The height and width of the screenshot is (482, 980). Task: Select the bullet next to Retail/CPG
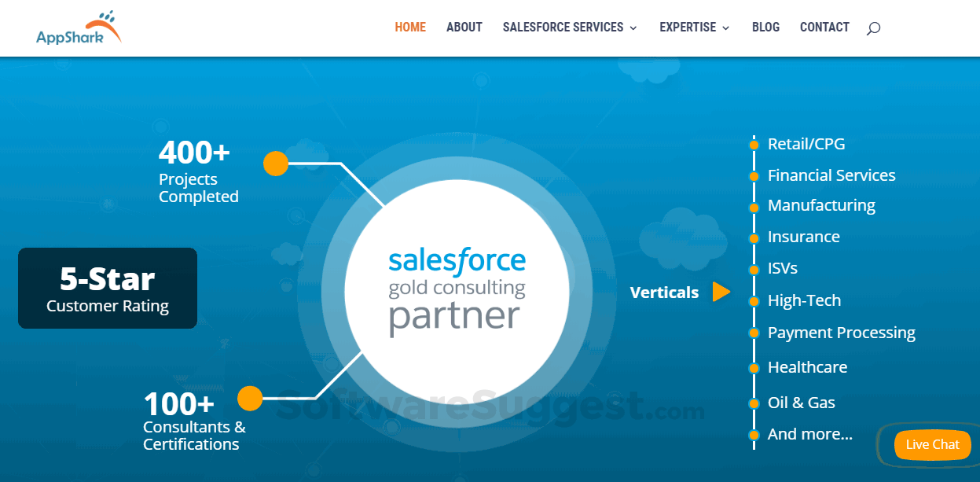(754, 145)
